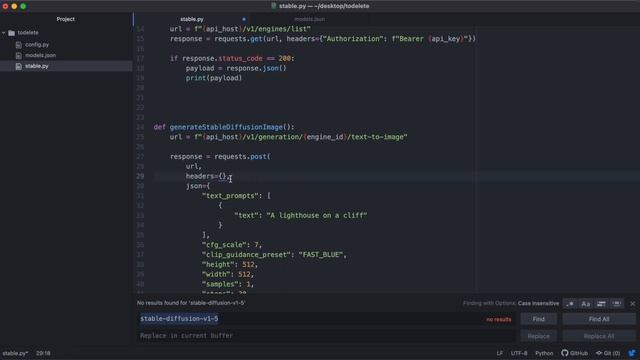Collapse the todelete folder chevron
Image resolution: width=640 pixels, height=360 pixels.
coord(4,33)
